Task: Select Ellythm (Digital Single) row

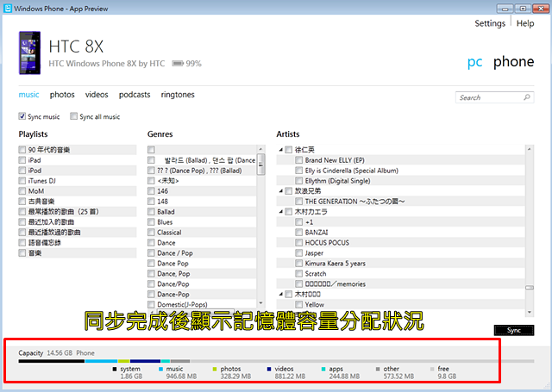Action: click(400, 181)
